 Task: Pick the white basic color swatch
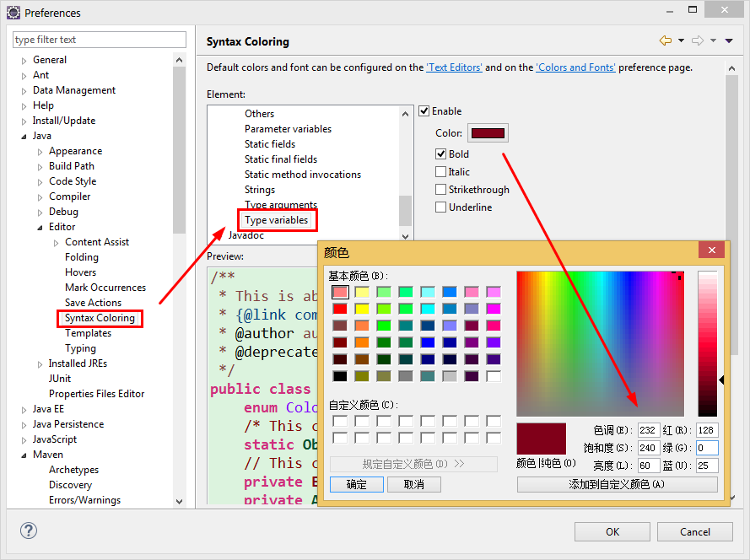(x=494, y=376)
